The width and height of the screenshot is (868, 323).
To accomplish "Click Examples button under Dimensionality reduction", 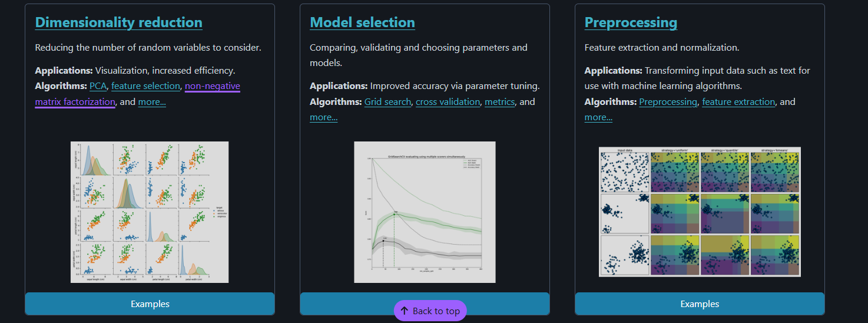I will point(150,304).
